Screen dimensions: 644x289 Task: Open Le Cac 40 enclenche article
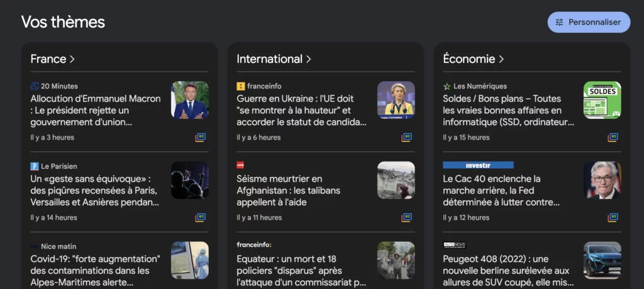501,190
